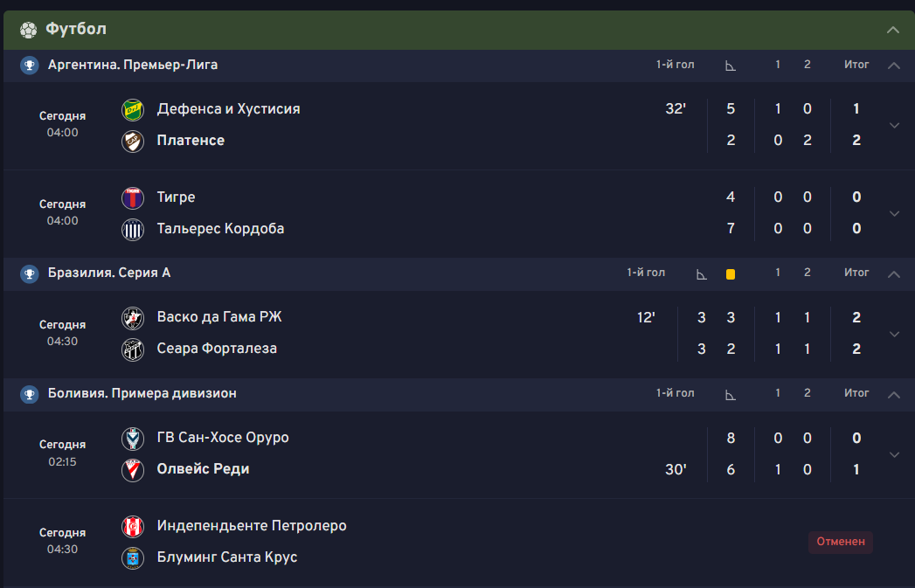
Task: Expand details for the Тигре match
Action: pyautogui.click(x=894, y=213)
